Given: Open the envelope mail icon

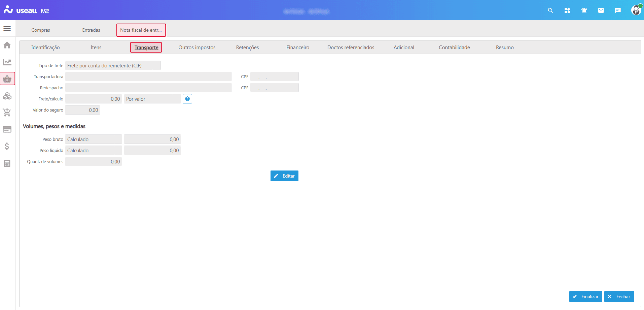Looking at the screenshot, I should 601,10.
